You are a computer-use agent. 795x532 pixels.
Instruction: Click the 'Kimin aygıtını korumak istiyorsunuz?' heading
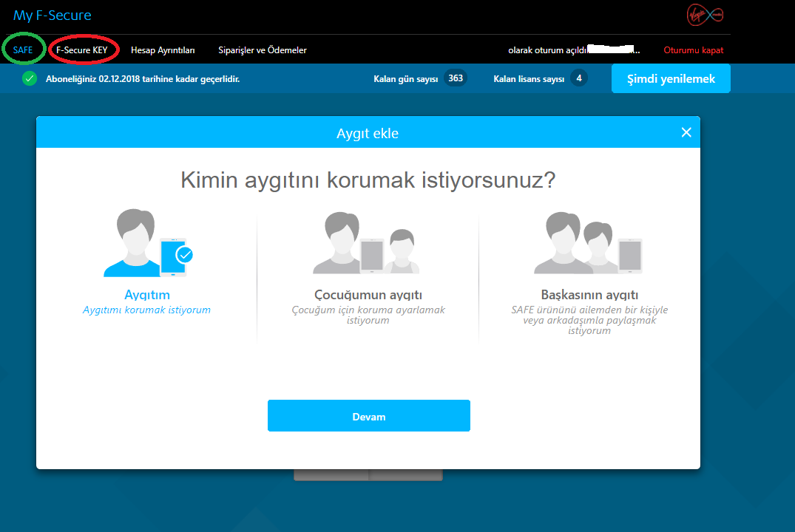click(x=368, y=180)
